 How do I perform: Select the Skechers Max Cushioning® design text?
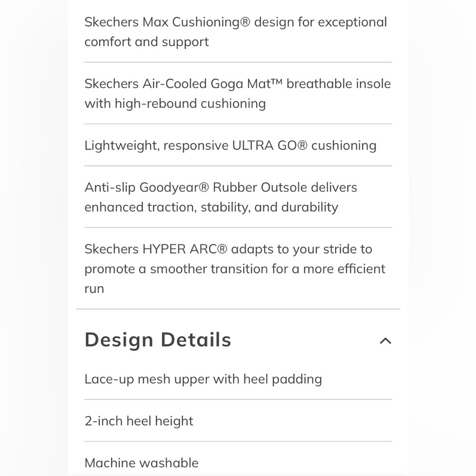tap(236, 22)
